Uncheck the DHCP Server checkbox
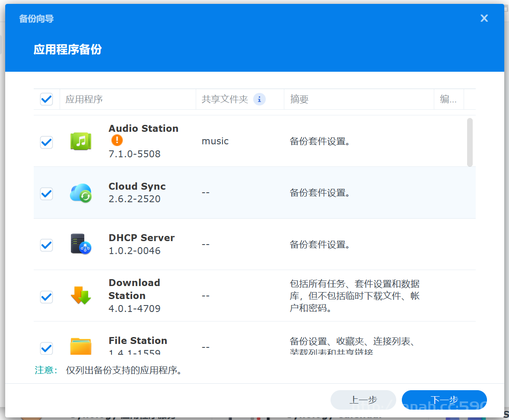 (x=46, y=245)
